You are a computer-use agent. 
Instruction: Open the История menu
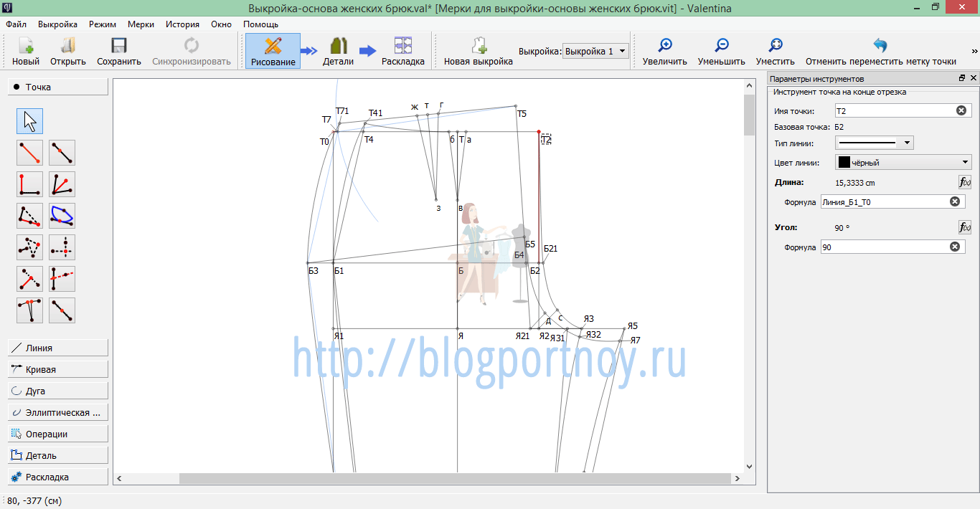coord(182,24)
